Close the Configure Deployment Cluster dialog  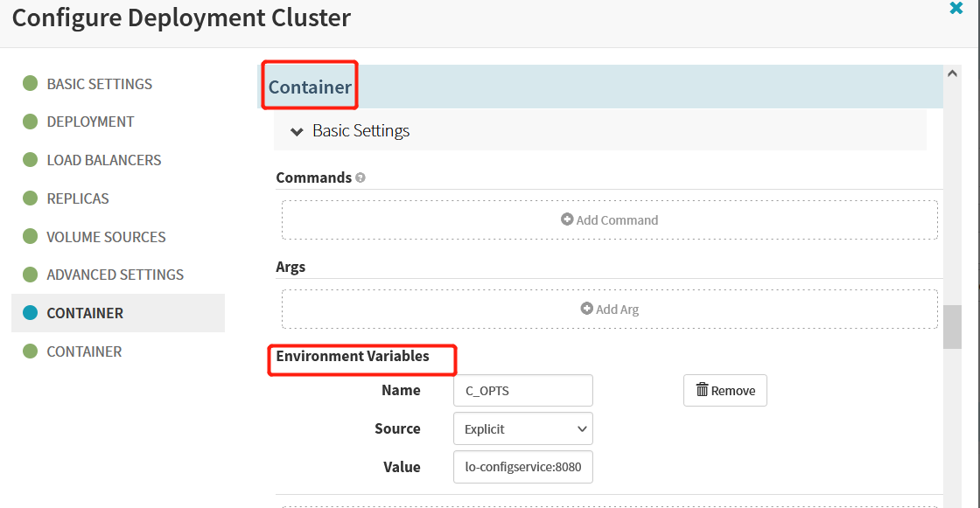coord(955,8)
